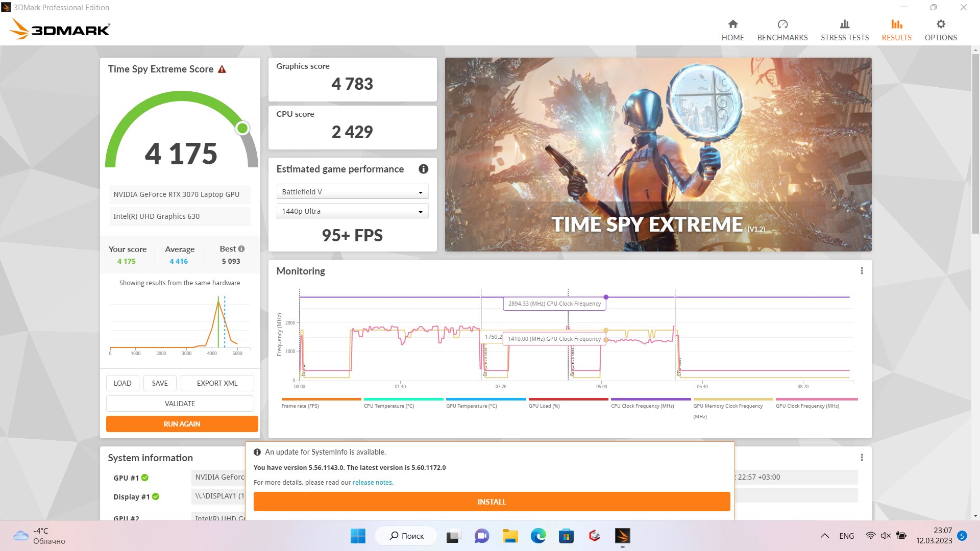Viewport: 980px width, 551px height.
Task: Click INSTALL to update SystemInfo
Action: [x=492, y=502]
